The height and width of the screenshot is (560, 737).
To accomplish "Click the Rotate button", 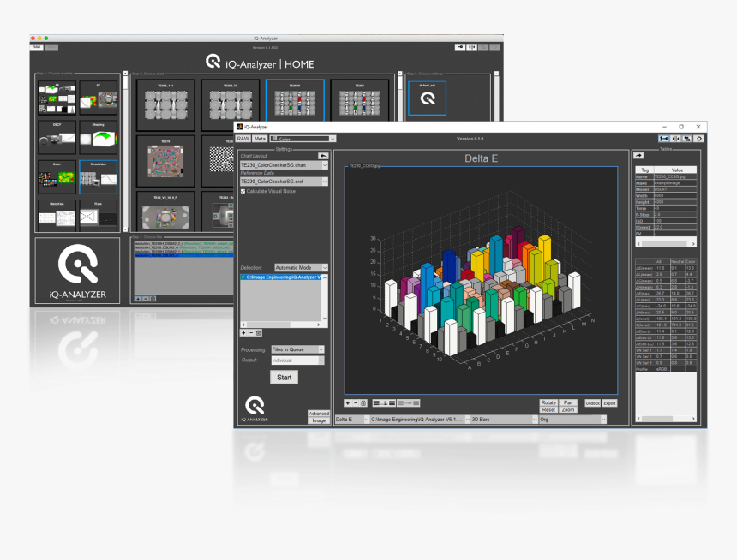I will (x=548, y=402).
